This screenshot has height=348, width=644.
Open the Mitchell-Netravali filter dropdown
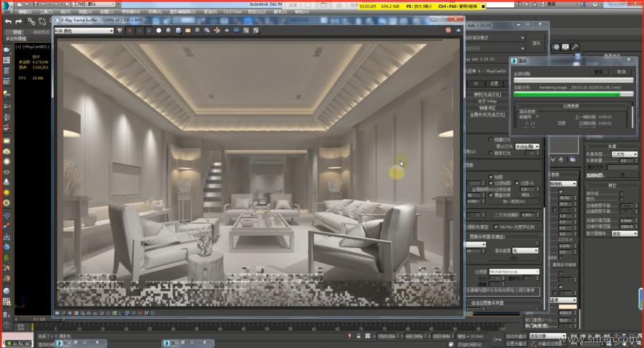point(514,272)
